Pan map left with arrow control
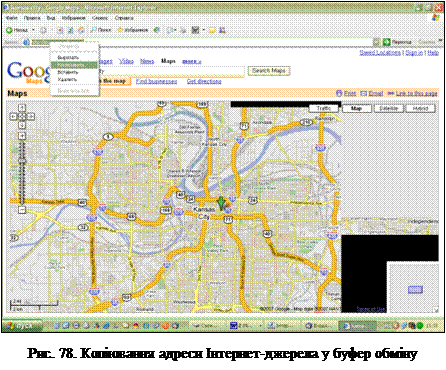This screenshot has height=370, width=446. pos(13,116)
